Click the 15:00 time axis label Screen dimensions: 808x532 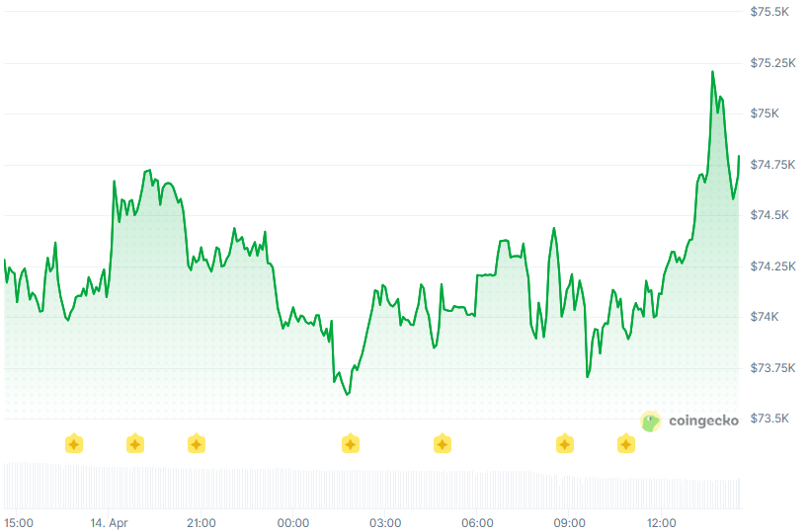pyautogui.click(x=19, y=522)
